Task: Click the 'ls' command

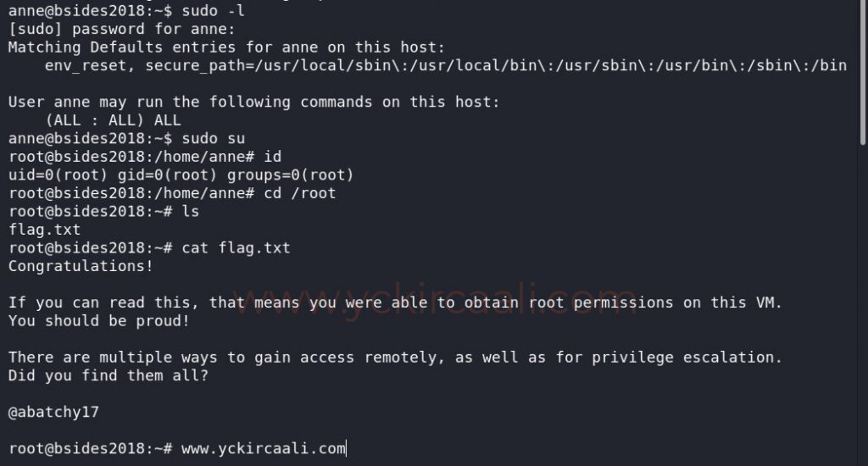Action: pos(191,211)
